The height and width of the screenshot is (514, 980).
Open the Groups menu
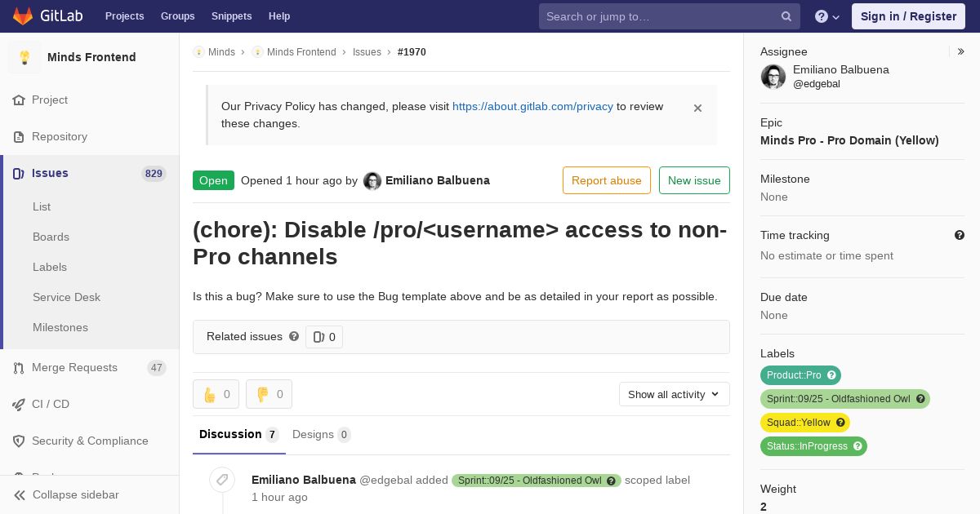pos(177,16)
